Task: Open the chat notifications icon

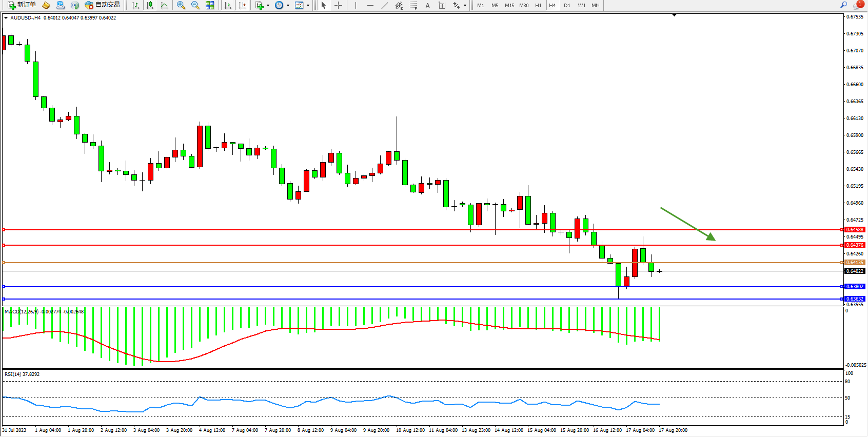Action: tap(857, 5)
